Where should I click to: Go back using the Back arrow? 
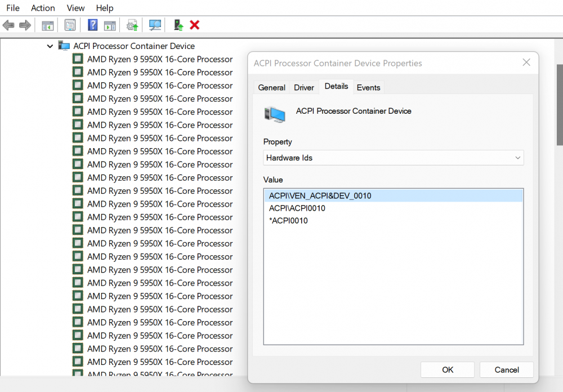click(8, 25)
